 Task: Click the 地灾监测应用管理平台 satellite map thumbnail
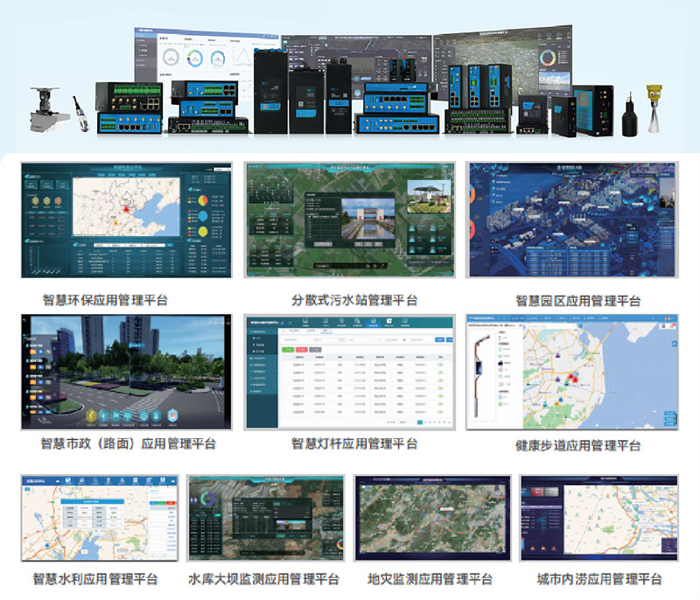pos(432,519)
